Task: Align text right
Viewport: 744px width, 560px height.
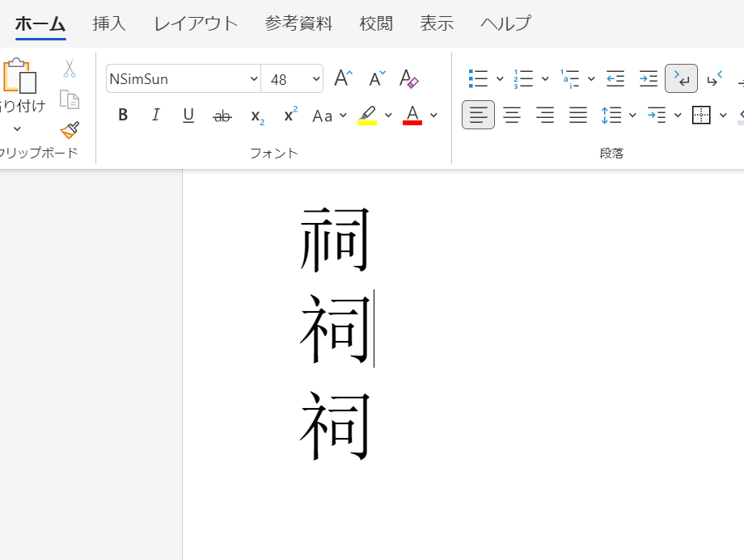Action: tap(545, 116)
